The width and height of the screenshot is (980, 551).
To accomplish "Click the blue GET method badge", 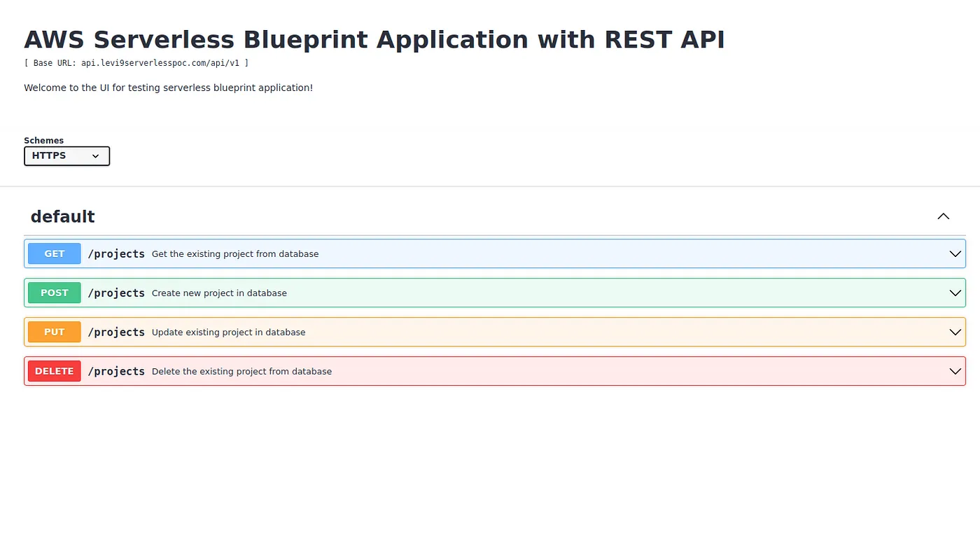I will coord(55,253).
